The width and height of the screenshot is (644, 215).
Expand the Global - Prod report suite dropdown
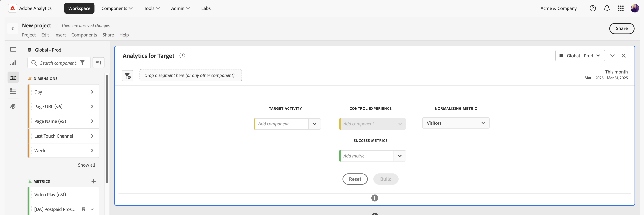click(x=580, y=55)
